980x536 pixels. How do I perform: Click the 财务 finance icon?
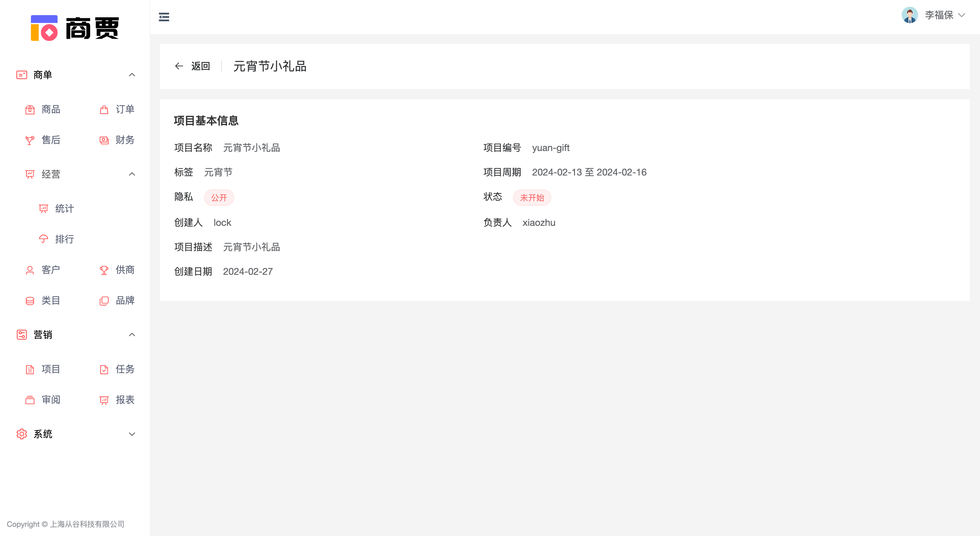click(x=104, y=140)
